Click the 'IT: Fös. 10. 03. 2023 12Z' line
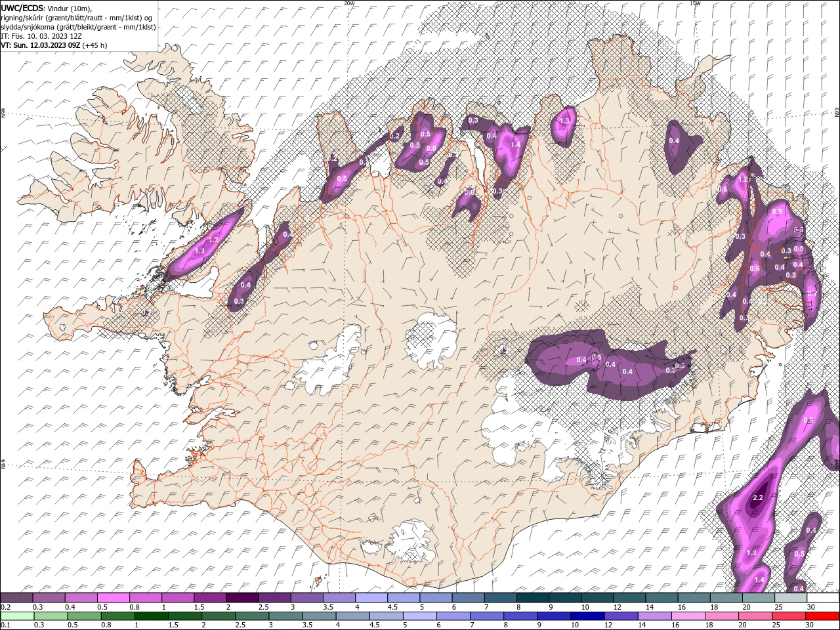This screenshot has width=840, height=630. pos(41,36)
